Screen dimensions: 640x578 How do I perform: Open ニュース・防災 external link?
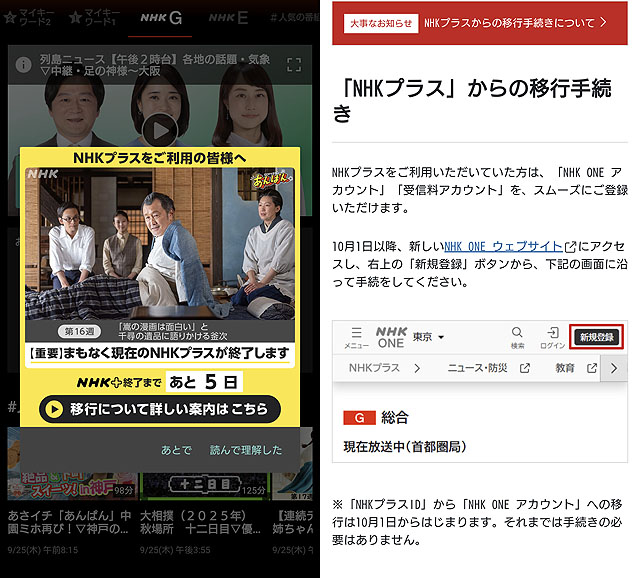488,368
